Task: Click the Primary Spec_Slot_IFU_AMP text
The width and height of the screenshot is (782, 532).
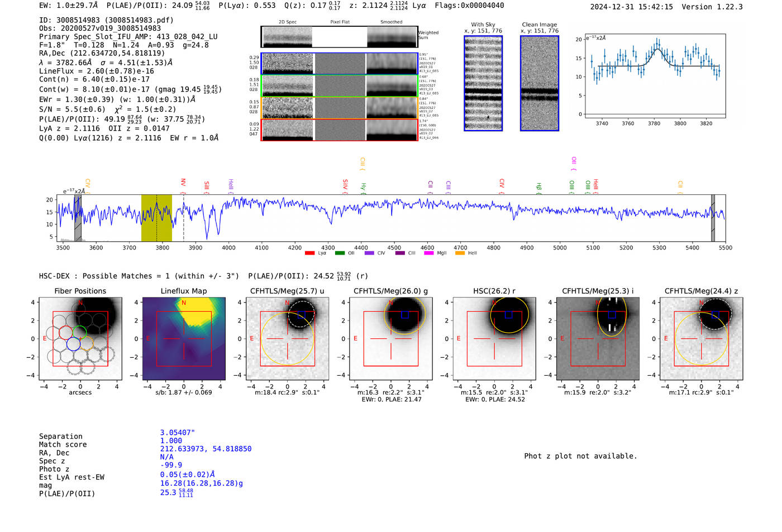Action: (x=128, y=37)
